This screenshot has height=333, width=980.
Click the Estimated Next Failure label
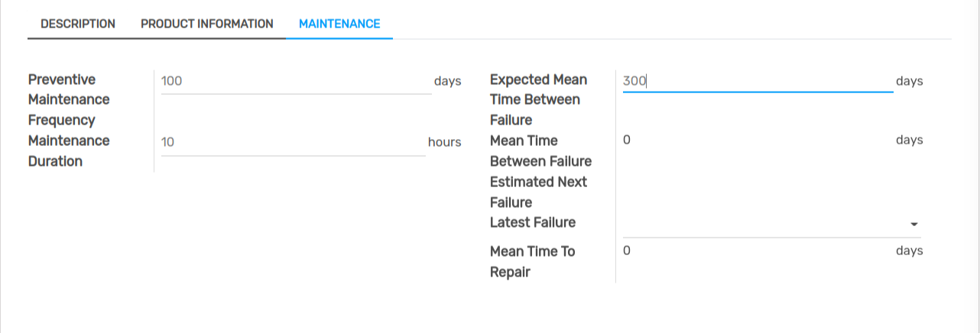(538, 192)
